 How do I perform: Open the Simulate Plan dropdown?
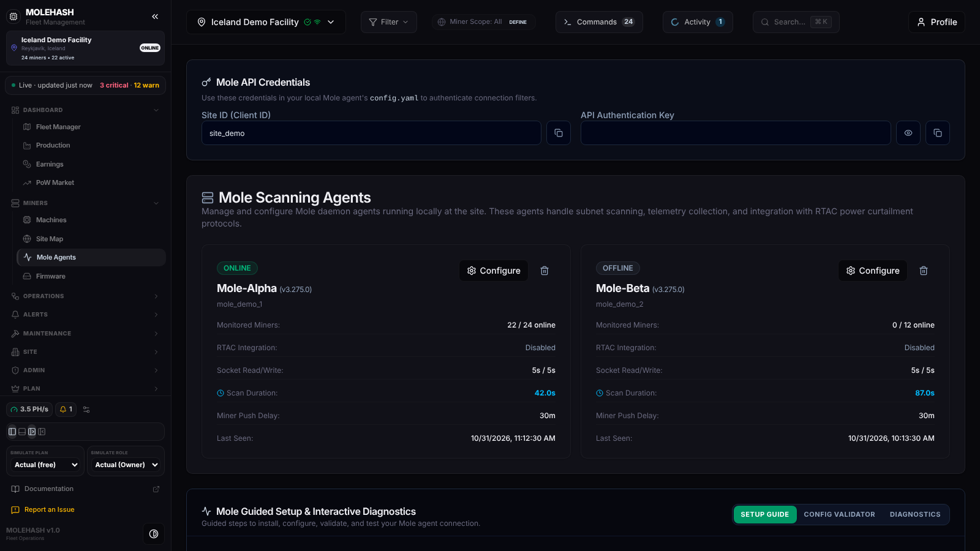click(x=46, y=465)
